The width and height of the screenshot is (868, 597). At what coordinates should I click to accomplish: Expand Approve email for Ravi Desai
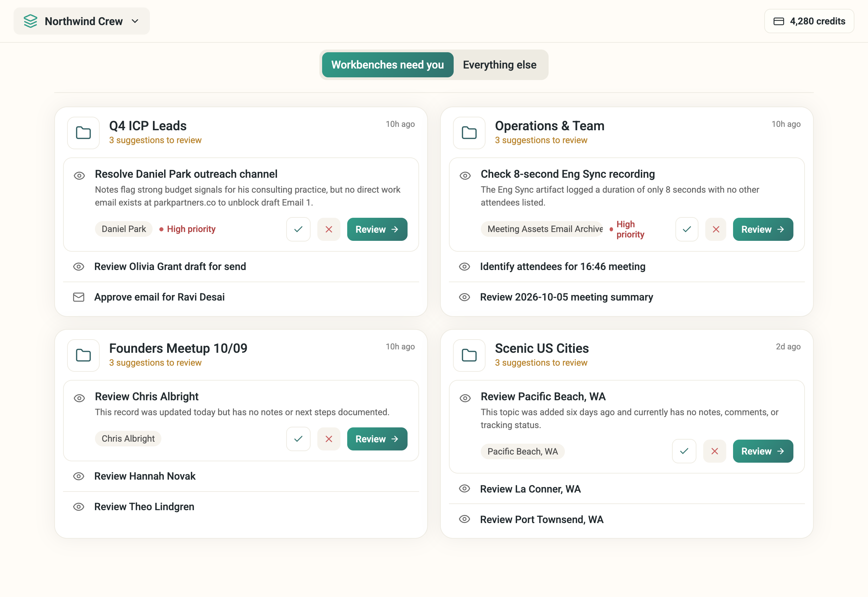tap(241, 297)
